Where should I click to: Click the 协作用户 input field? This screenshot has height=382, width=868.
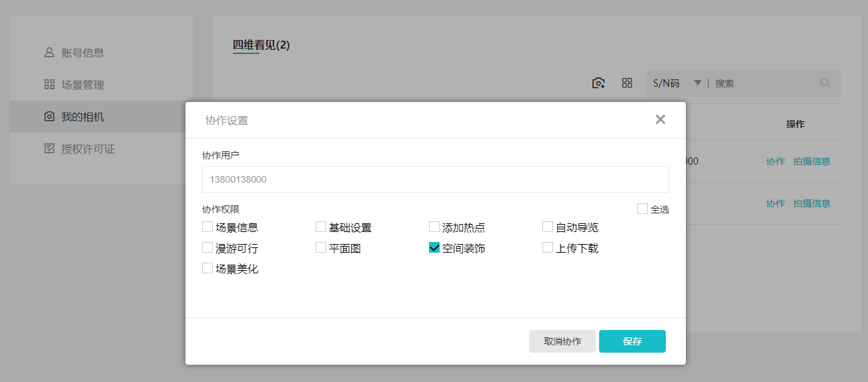coord(435,179)
